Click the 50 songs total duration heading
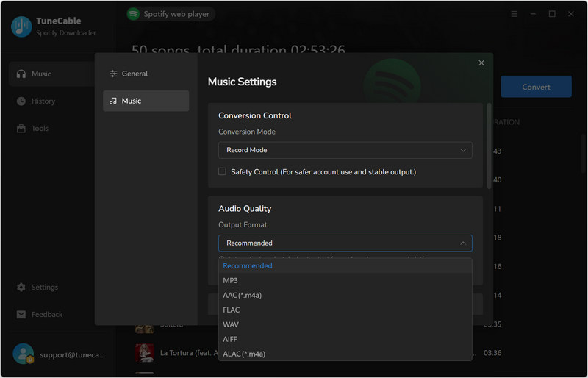Screen dimensions: 588x378 pyautogui.click(x=238, y=49)
